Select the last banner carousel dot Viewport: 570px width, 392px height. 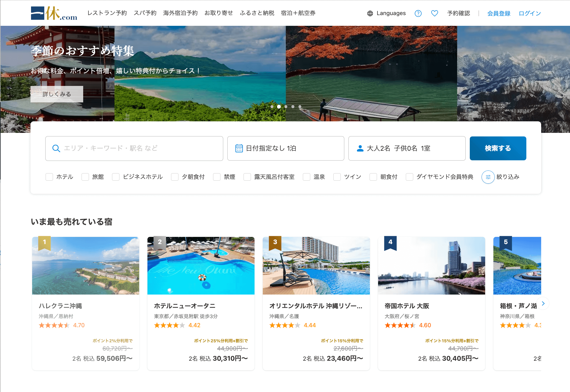[300, 107]
